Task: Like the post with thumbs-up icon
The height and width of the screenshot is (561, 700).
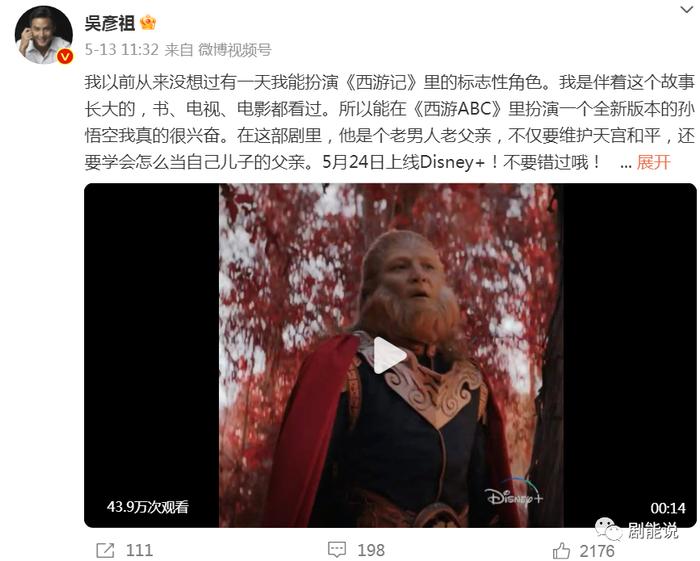Action: pyautogui.click(x=561, y=551)
